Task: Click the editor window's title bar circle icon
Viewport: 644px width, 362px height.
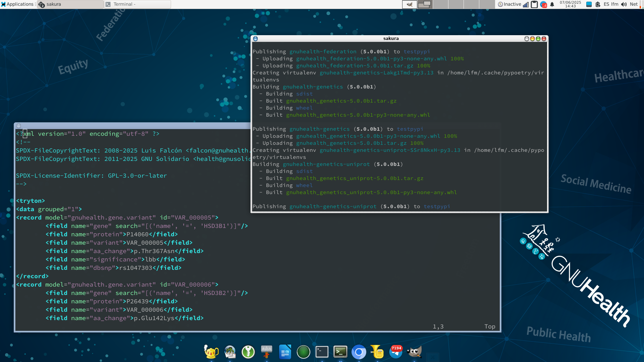Action: [x=19, y=126]
